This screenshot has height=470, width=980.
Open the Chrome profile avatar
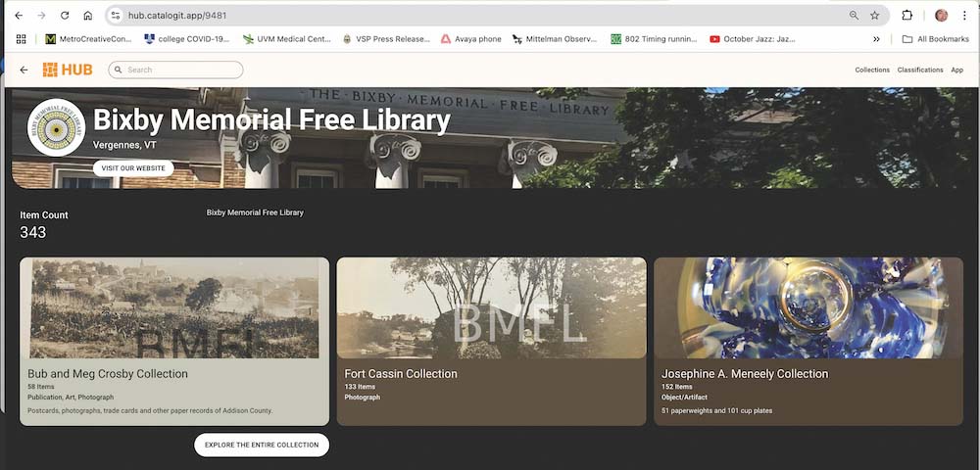pyautogui.click(x=941, y=16)
